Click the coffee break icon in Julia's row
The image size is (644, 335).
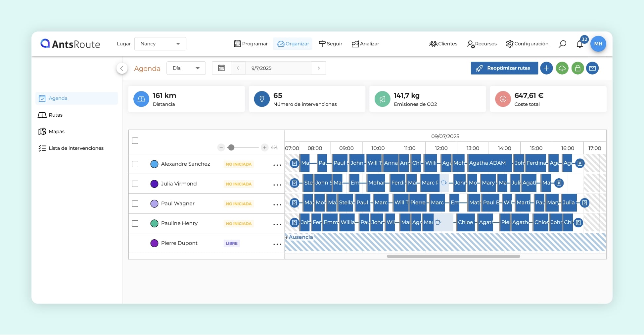coord(444,183)
